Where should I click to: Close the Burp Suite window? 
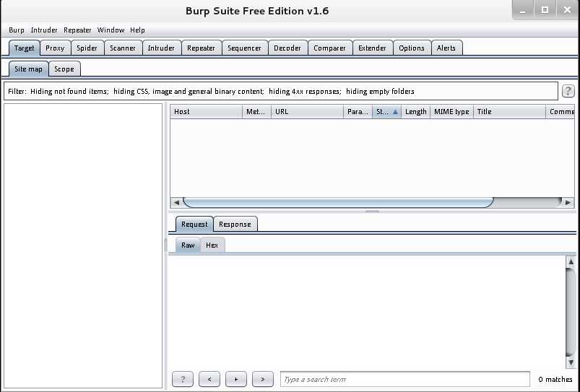click(x=567, y=10)
